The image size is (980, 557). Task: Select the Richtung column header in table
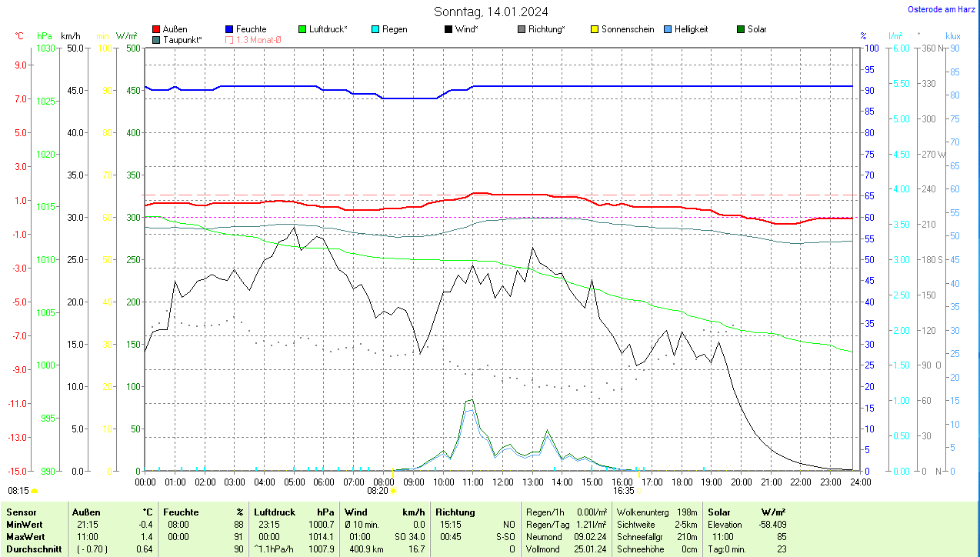[x=455, y=512]
